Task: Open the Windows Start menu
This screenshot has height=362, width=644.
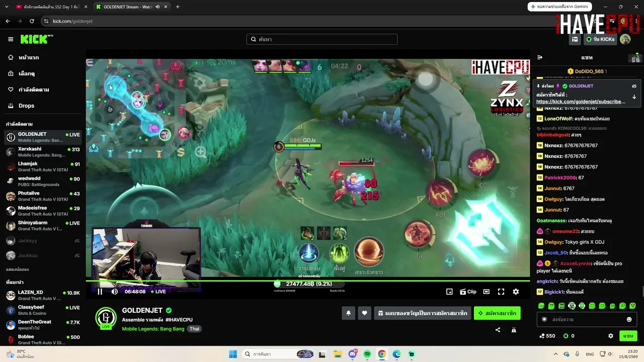Action: coord(233,354)
